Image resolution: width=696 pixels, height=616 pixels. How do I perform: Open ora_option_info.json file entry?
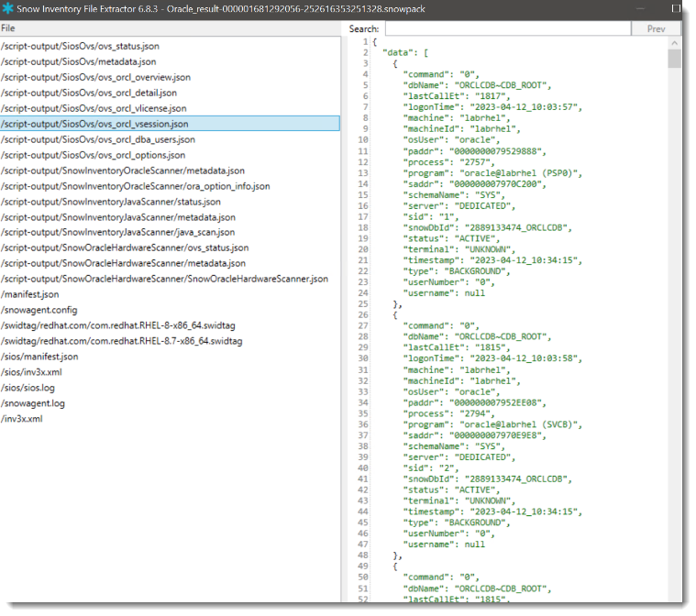point(136,186)
